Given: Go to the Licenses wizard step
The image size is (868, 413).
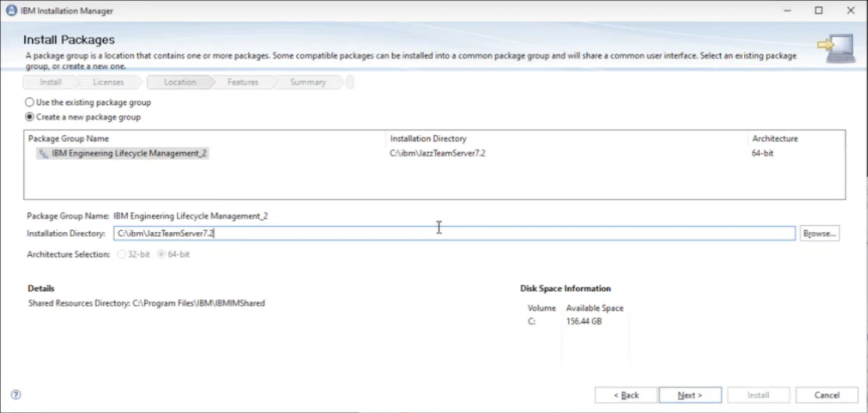Looking at the screenshot, I should point(108,82).
